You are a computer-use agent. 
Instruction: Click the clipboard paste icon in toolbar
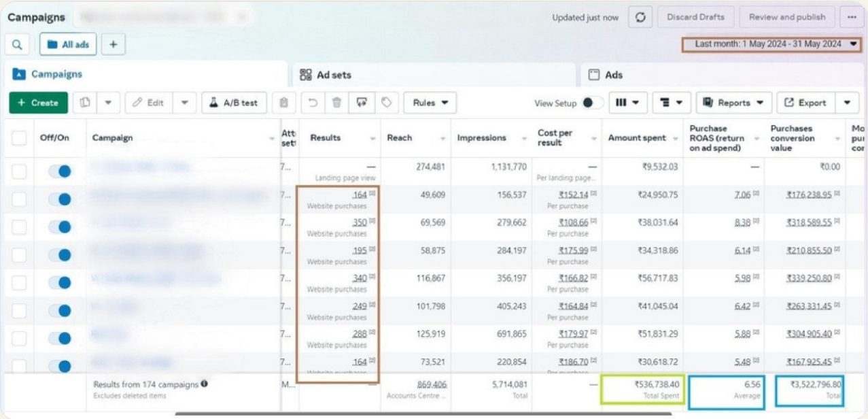coord(283,103)
